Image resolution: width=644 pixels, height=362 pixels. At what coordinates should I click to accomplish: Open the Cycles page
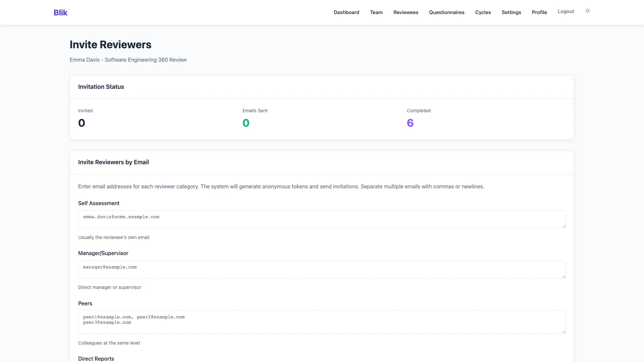483,12
